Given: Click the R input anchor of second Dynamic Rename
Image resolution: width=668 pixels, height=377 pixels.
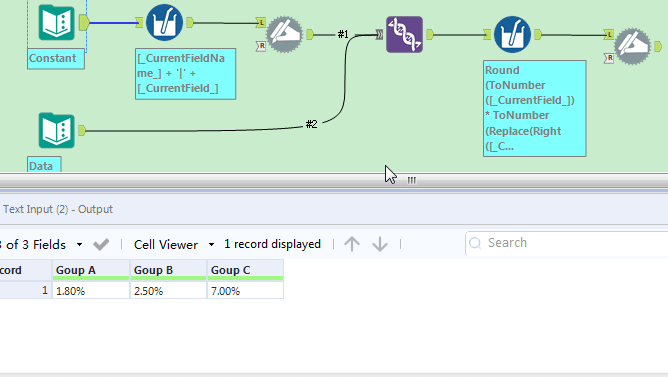Looking at the screenshot, I should click(x=609, y=58).
